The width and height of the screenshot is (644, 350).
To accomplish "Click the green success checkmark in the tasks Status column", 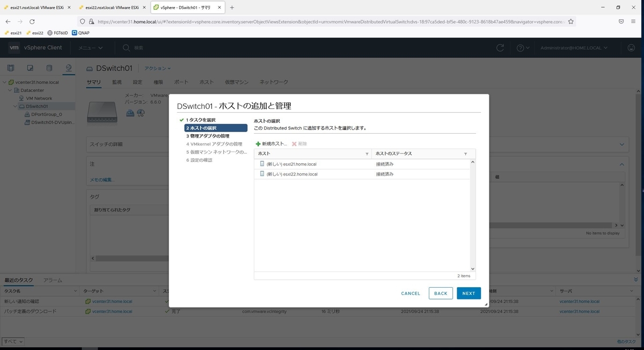I will point(167,311).
